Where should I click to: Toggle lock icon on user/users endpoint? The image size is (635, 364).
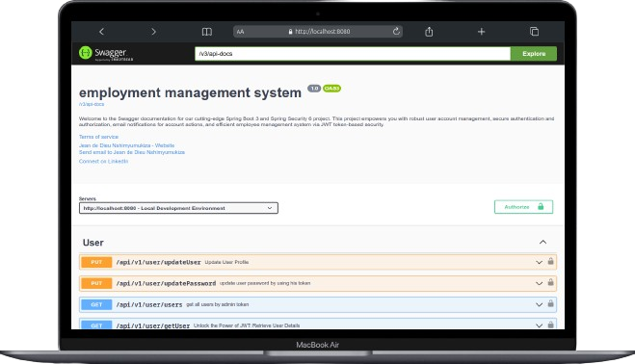[x=551, y=303]
